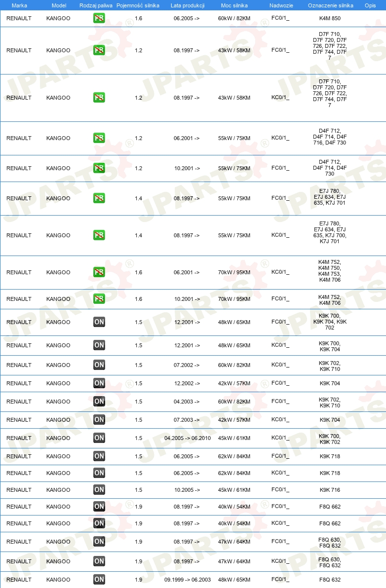
Task: Click the Rodzaj paliwa column header
Action: click(x=96, y=5)
